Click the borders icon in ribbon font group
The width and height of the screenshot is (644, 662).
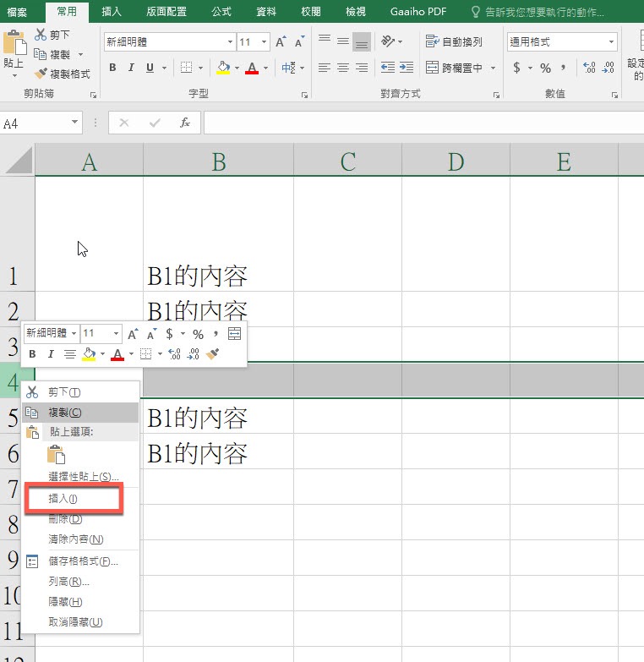[x=186, y=68]
